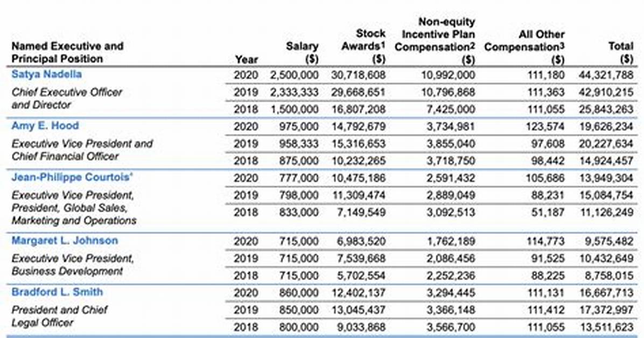Select total value 16,667,713
The width and height of the screenshot is (644, 338).
click(x=606, y=293)
